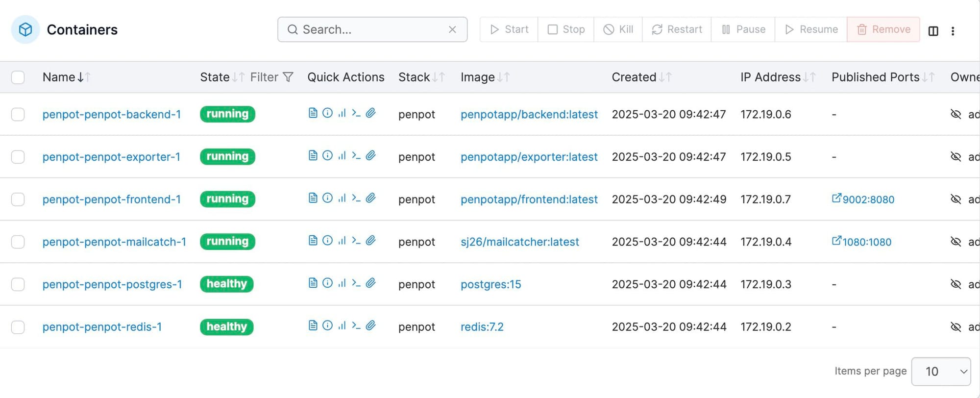
Task: Clear the search field with X
Action: click(x=452, y=29)
